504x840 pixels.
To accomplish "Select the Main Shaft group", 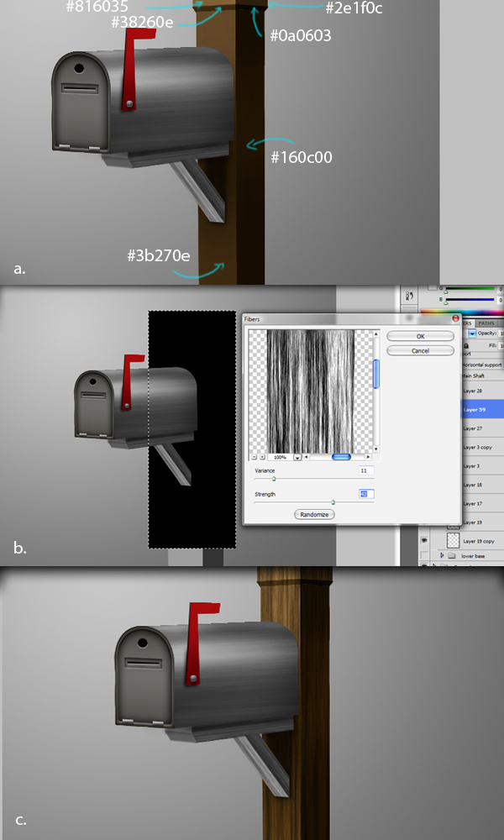I will 482,375.
